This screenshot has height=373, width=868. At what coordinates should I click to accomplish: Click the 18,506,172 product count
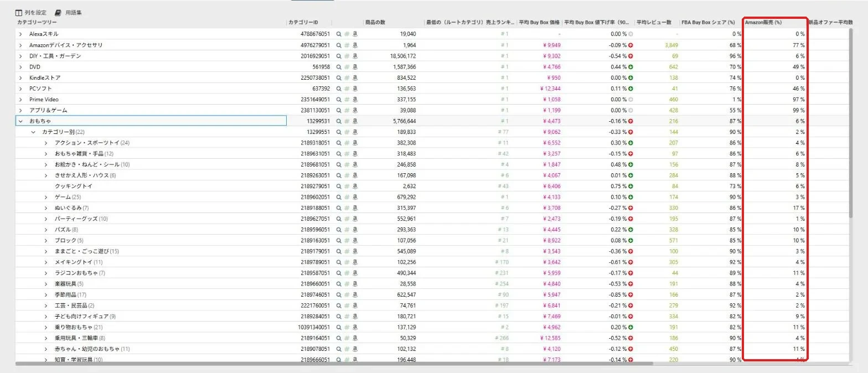tap(402, 56)
